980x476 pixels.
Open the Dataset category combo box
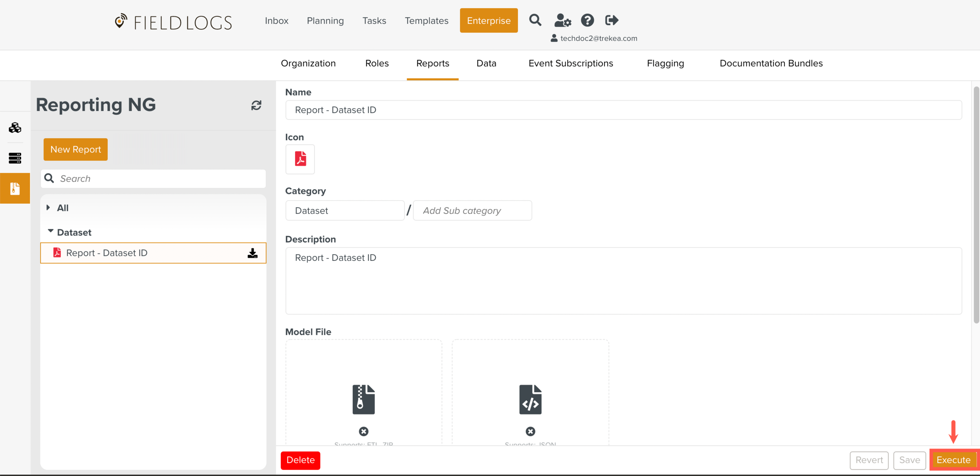[345, 211]
